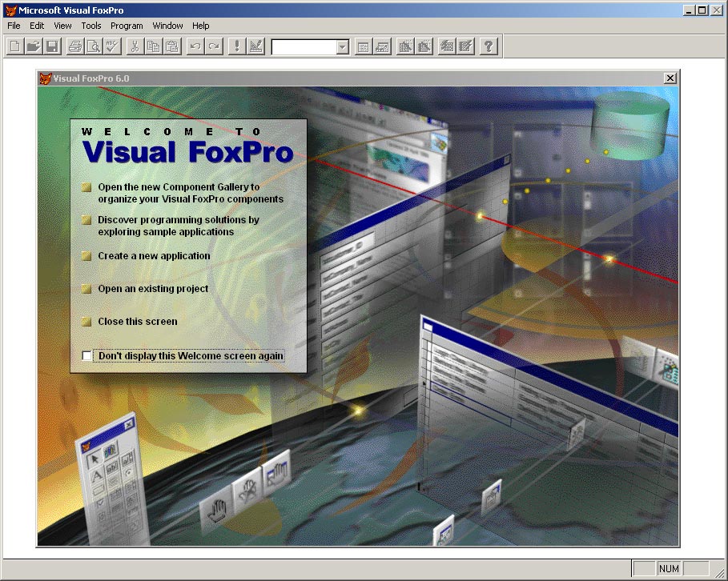Image resolution: width=728 pixels, height=581 pixels.
Task: Click the Save floppy disk icon
Action: click(53, 46)
